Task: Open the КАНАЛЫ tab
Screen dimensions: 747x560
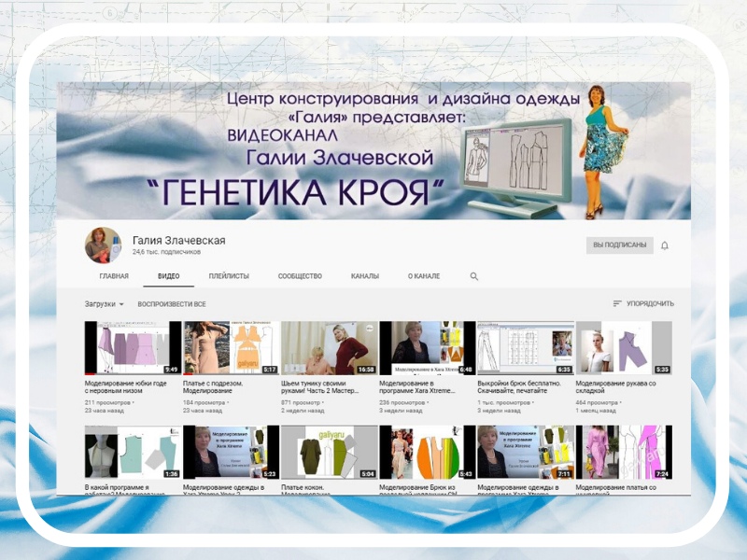Action: (x=365, y=276)
